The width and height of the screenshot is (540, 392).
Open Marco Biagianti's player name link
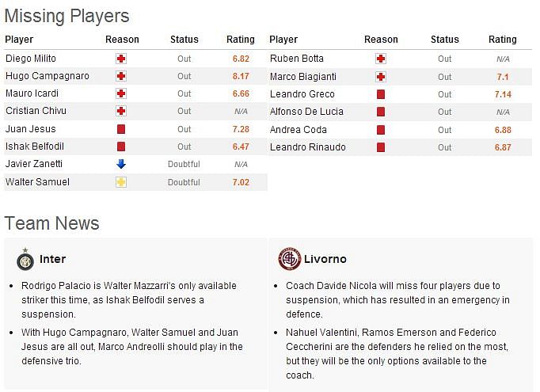303,77
